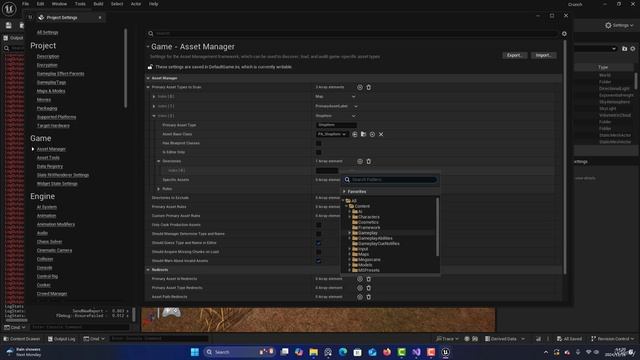640x360 pixels.
Task: Open the Window menu
Action: 59,4
